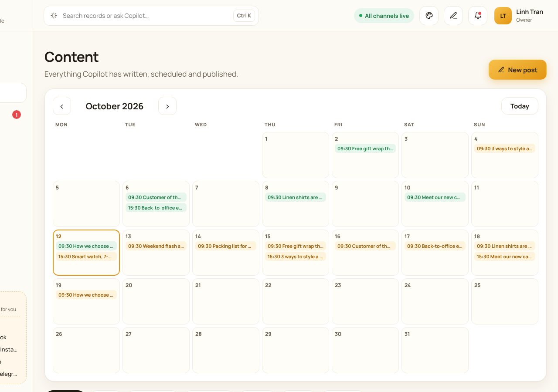This screenshot has width=558, height=392.
Task: Open the 15:30 Meet our new post on October 18
Action: coord(505,257)
